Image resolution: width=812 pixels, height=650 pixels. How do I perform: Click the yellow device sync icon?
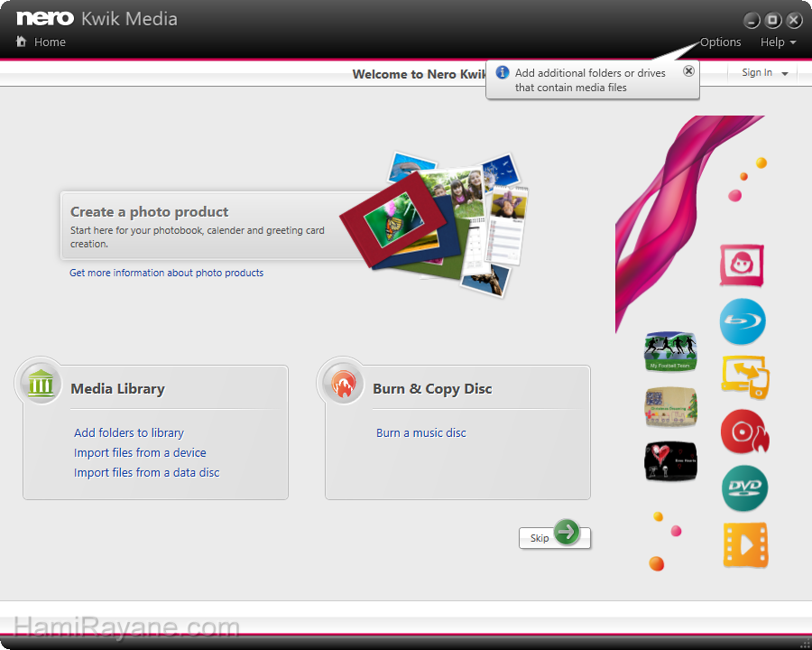(745, 376)
